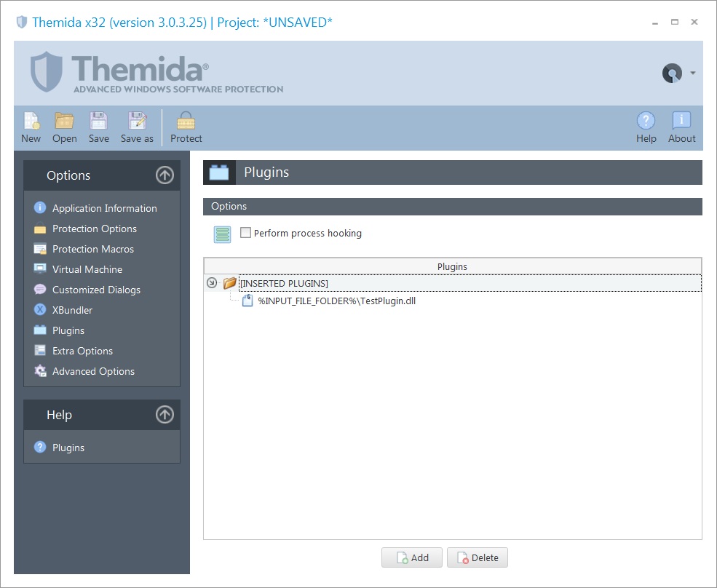The image size is (717, 588).
Task: Click the Customized Dialogs speech bubble icon
Action: (x=40, y=290)
